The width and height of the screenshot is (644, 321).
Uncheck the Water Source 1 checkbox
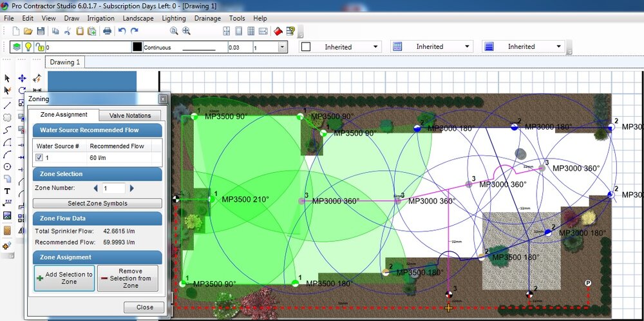click(x=39, y=157)
